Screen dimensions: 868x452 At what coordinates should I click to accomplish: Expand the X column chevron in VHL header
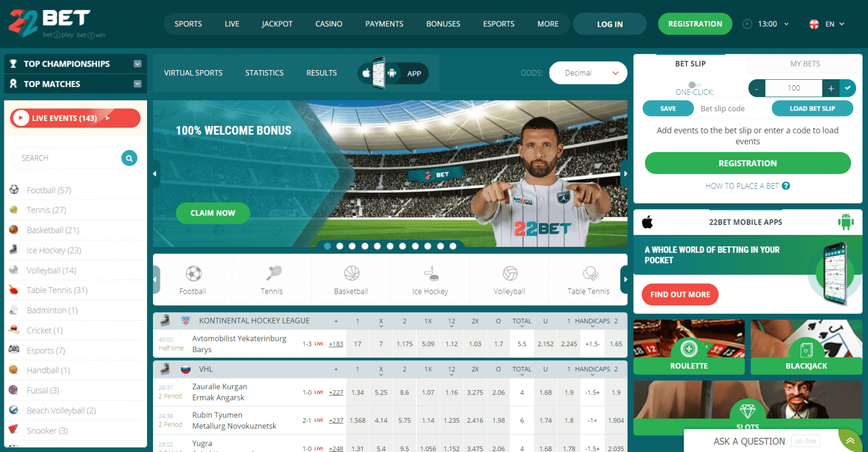tap(381, 375)
